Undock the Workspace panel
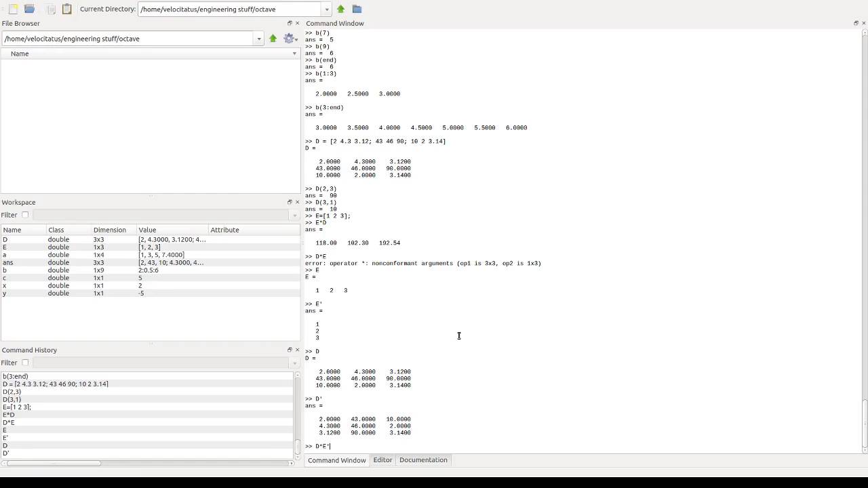 click(290, 202)
